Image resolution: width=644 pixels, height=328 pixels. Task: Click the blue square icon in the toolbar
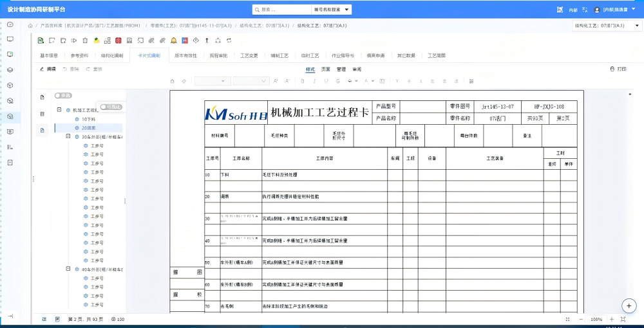(185, 41)
